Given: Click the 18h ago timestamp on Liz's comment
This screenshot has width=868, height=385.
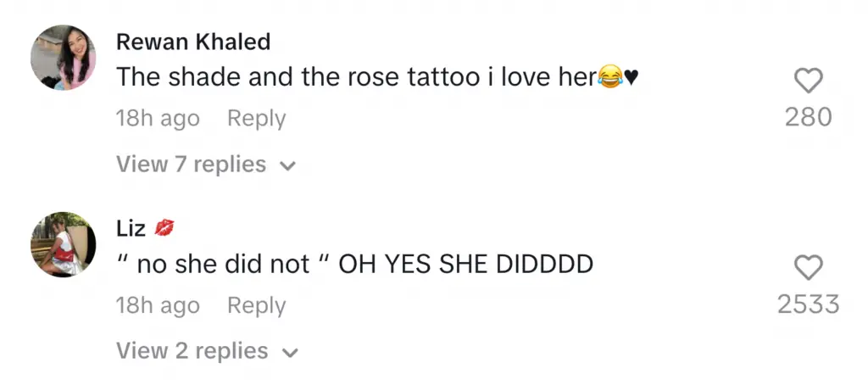Looking at the screenshot, I should coord(158,305).
